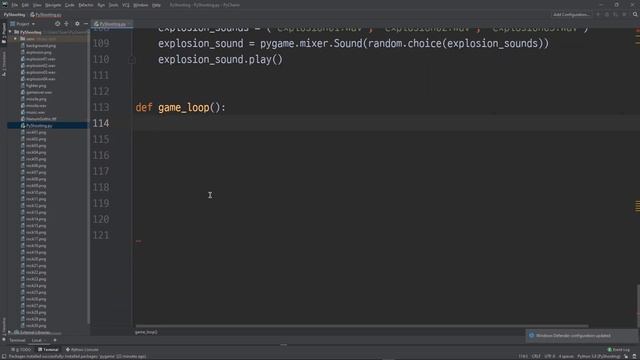640x360 pixels.
Task: Select fighter.png in project tree
Action: [36, 86]
